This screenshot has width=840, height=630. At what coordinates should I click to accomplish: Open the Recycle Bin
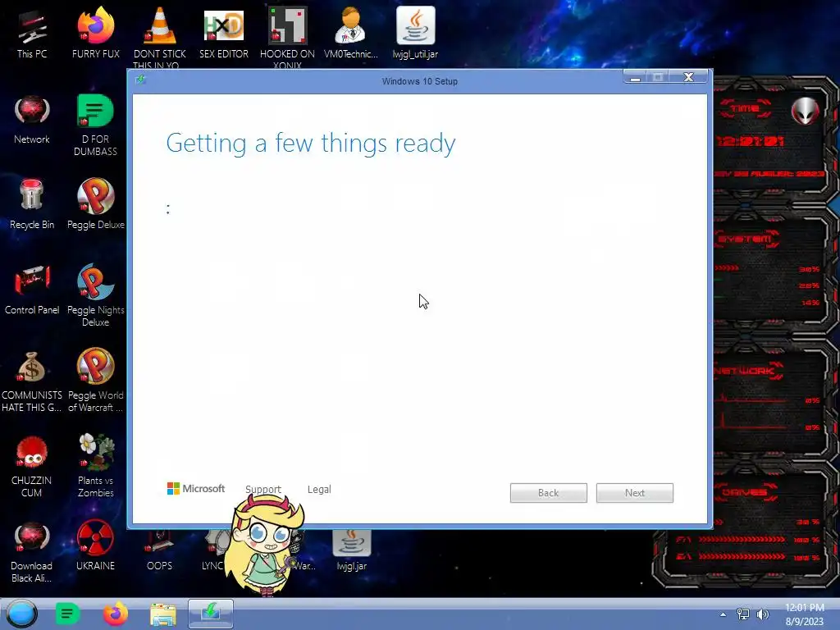32,204
